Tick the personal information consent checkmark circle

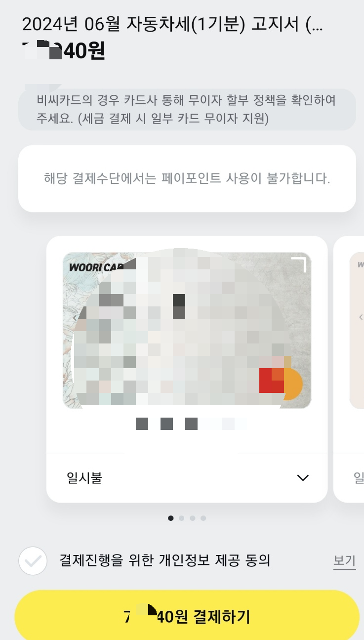33,561
